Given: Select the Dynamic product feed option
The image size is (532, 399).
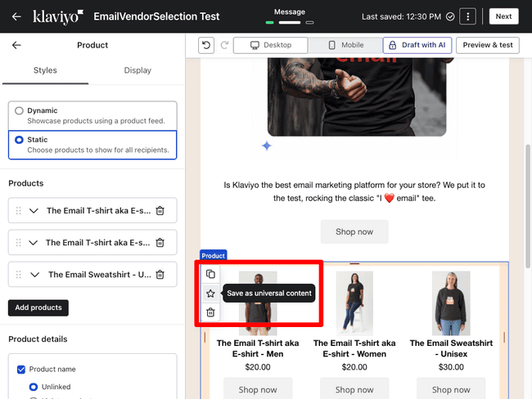Looking at the screenshot, I should [x=20, y=110].
